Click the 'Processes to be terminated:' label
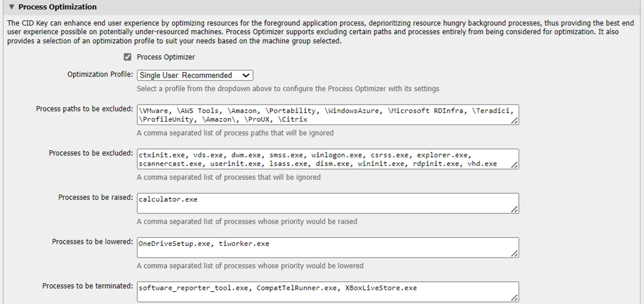Screen dimensions: 644x304 87,286
